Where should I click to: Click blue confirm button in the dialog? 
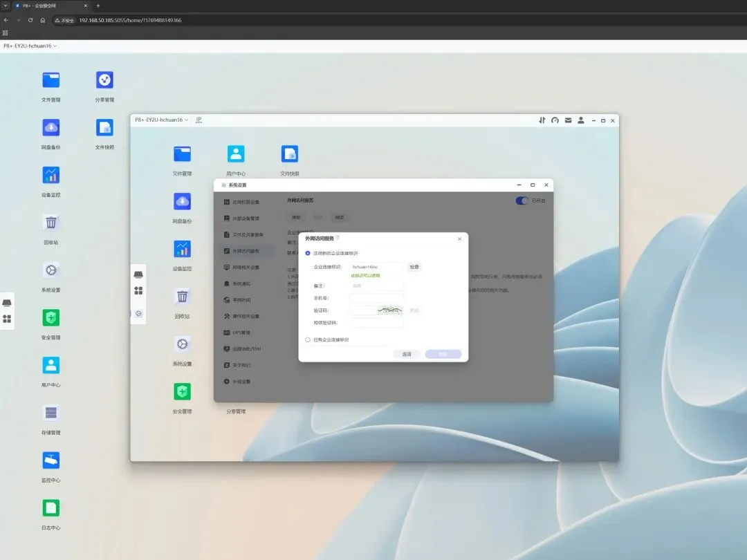tap(443, 354)
